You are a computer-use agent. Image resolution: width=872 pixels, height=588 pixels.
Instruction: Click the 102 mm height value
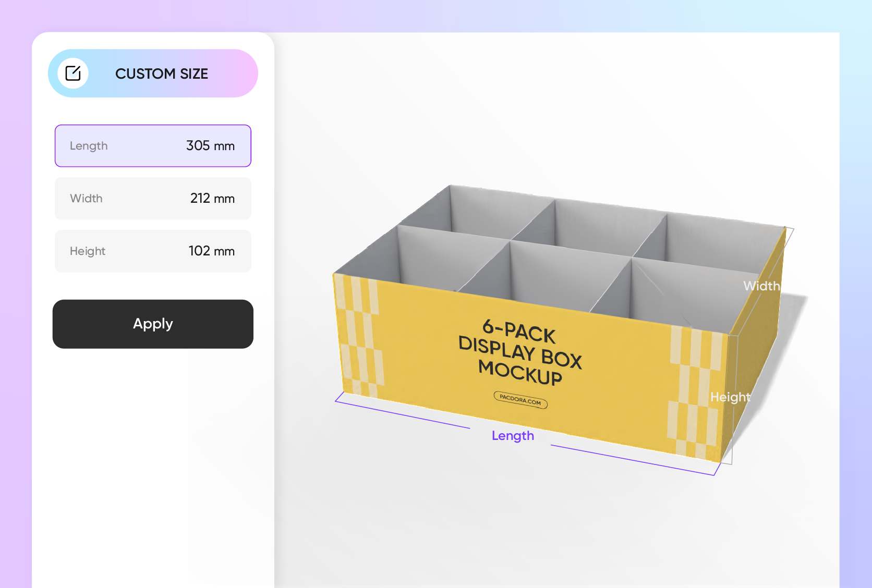(x=211, y=251)
